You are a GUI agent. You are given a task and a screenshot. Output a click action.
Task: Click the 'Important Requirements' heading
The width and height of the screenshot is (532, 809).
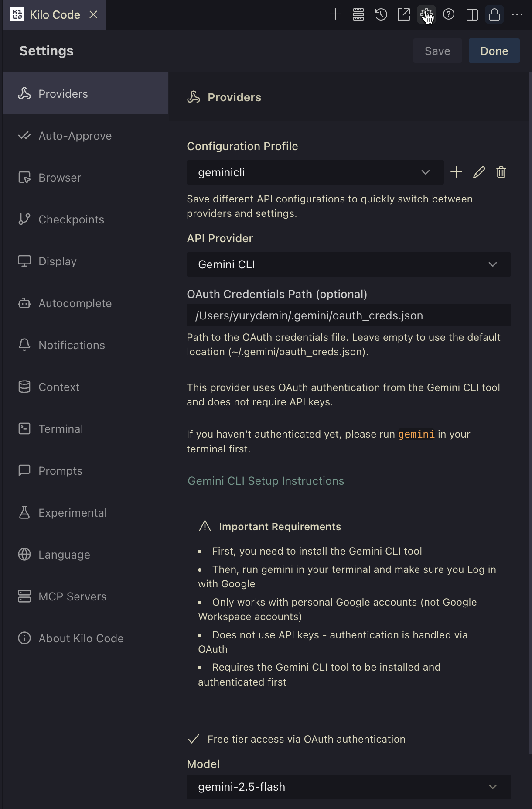pyautogui.click(x=280, y=527)
